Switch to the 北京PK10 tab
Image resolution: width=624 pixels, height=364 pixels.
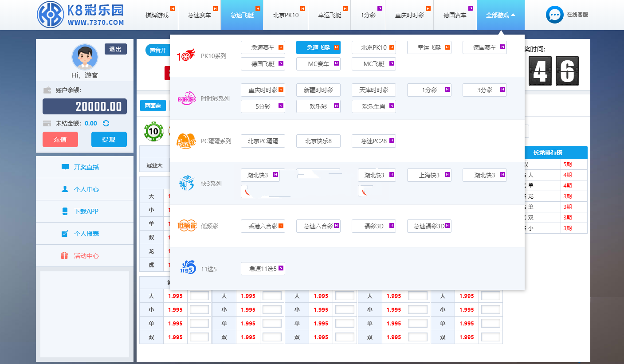pyautogui.click(x=286, y=15)
